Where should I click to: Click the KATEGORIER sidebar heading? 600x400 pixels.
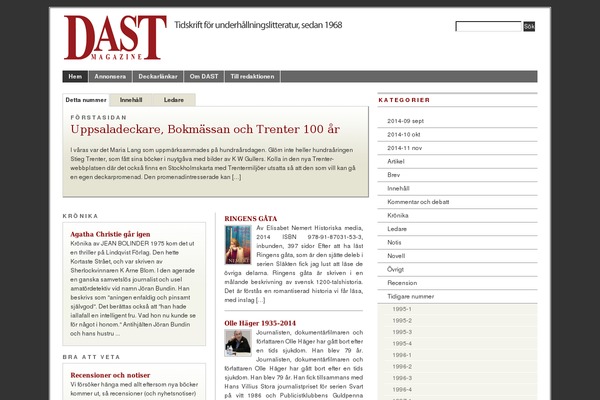pyautogui.click(x=404, y=100)
